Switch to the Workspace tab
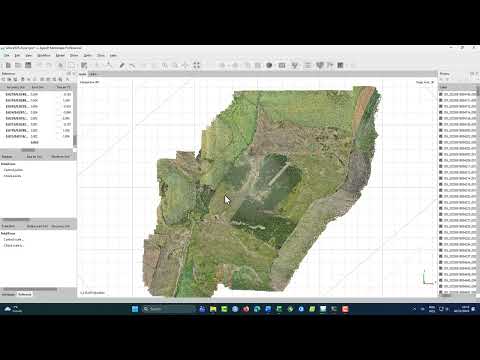Image resolution: width=480 pixels, height=360 pixels. point(8,294)
